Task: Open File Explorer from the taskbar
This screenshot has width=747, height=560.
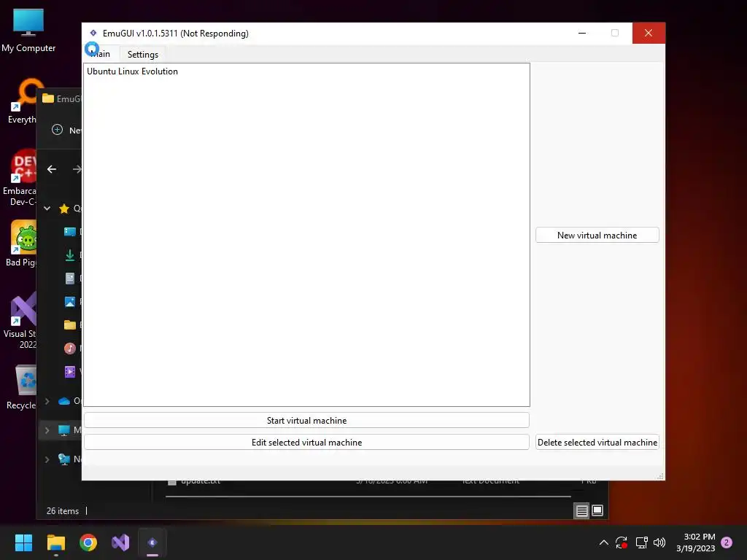Action: (x=55, y=542)
